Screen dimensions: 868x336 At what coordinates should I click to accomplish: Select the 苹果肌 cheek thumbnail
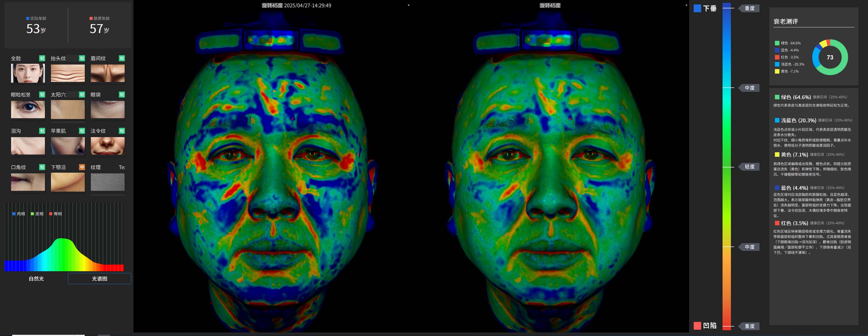pos(68,146)
